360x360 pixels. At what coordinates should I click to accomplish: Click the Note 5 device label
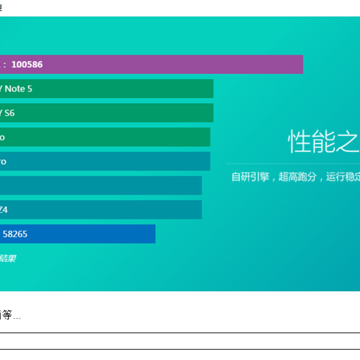[18, 89]
